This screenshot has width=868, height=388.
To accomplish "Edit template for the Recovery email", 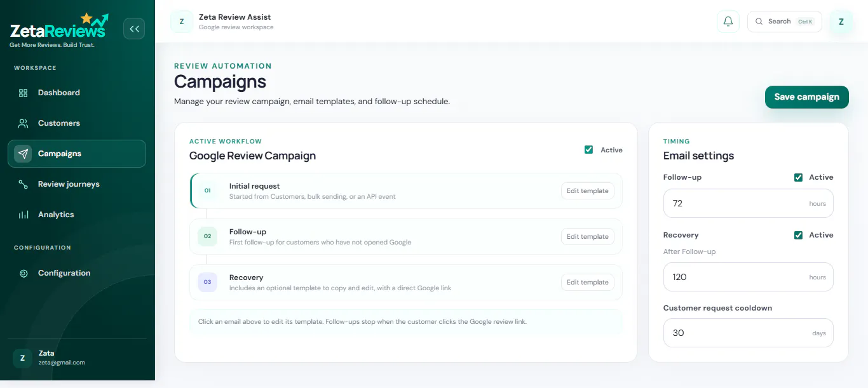I will (x=588, y=282).
